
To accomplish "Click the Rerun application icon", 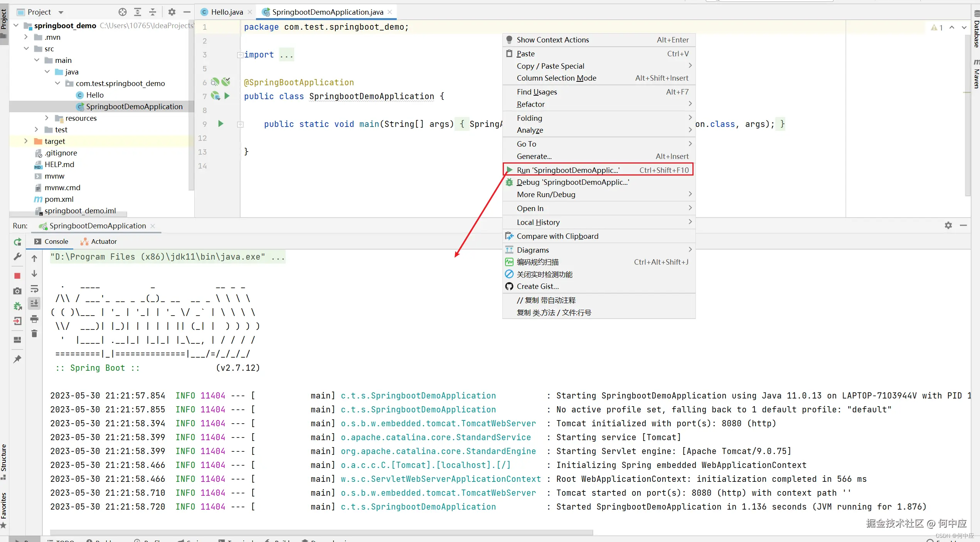I will click(x=17, y=242).
